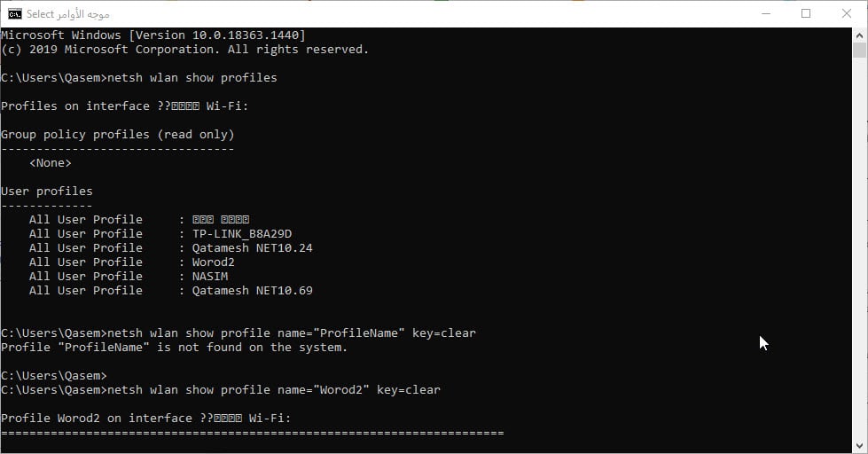Close the Command Prompt window
Image resolution: width=868 pixels, height=454 pixels.
847,13
